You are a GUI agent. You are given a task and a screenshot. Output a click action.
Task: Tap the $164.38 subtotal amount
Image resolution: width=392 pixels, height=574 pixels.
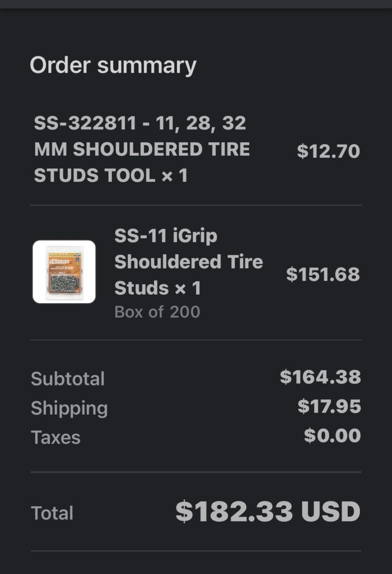click(320, 377)
